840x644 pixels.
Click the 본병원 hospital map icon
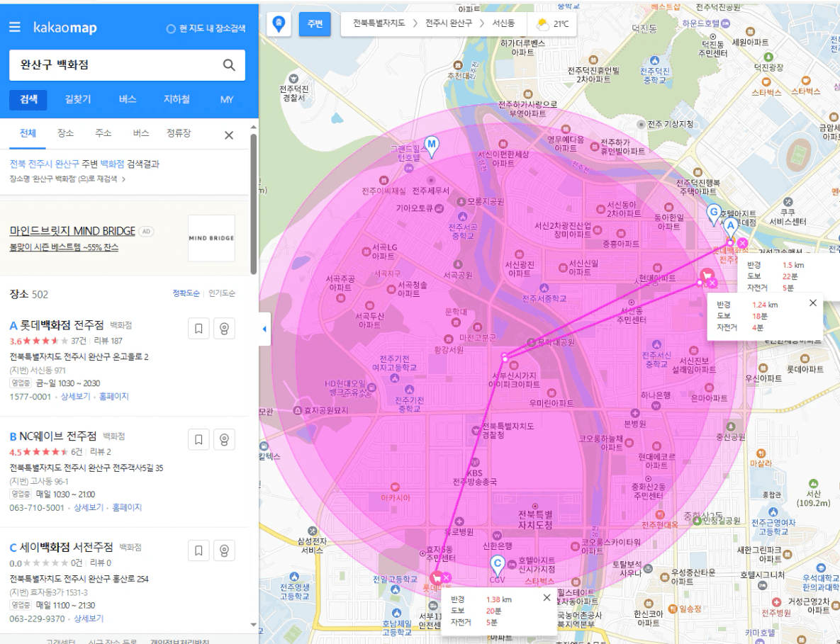pyautogui.click(x=635, y=413)
